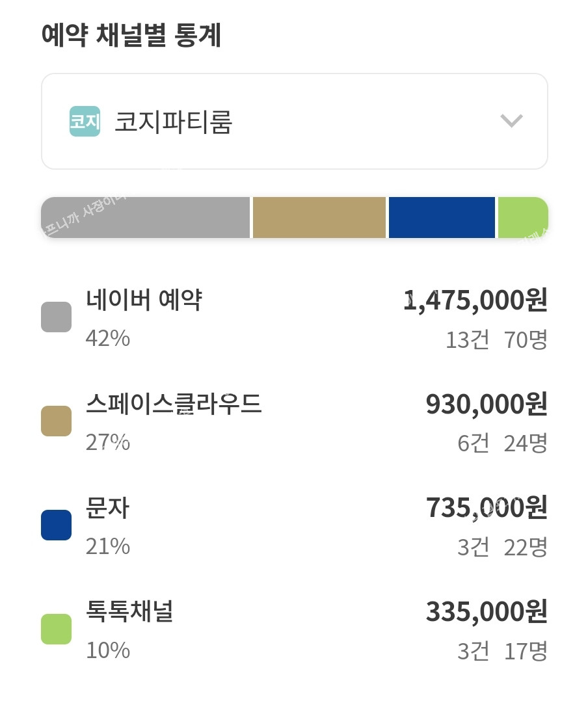
Task: Select the gray 네이버 예약 bar segment
Action: 146,218
